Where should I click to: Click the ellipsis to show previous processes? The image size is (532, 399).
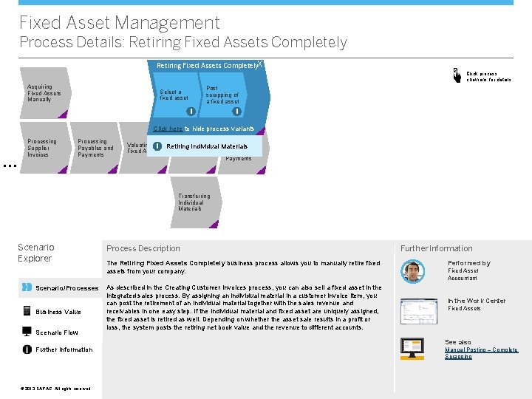(10, 166)
